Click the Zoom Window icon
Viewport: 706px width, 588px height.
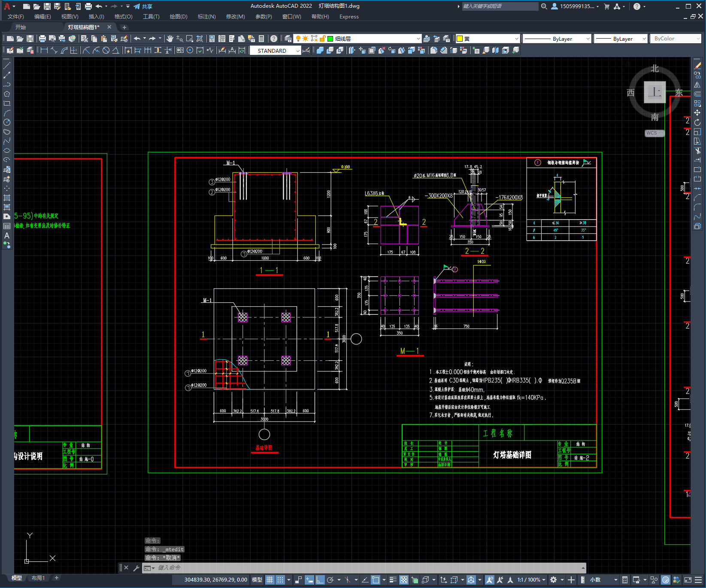click(190, 39)
